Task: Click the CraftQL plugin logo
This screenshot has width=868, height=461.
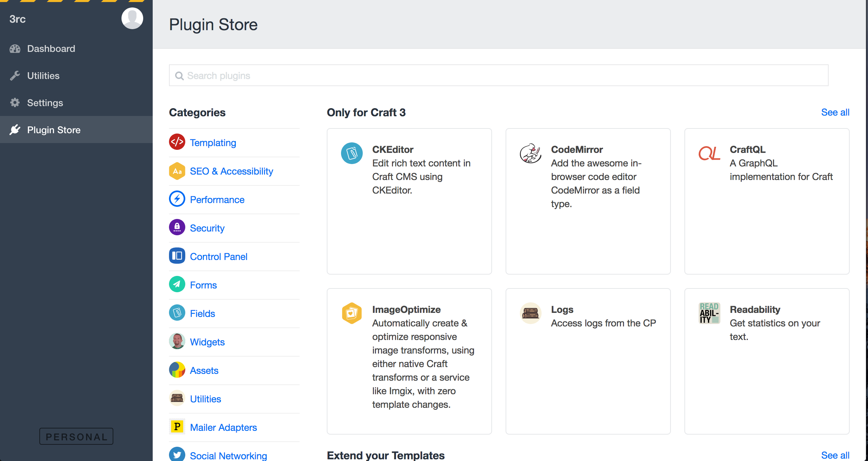Action: pos(709,153)
